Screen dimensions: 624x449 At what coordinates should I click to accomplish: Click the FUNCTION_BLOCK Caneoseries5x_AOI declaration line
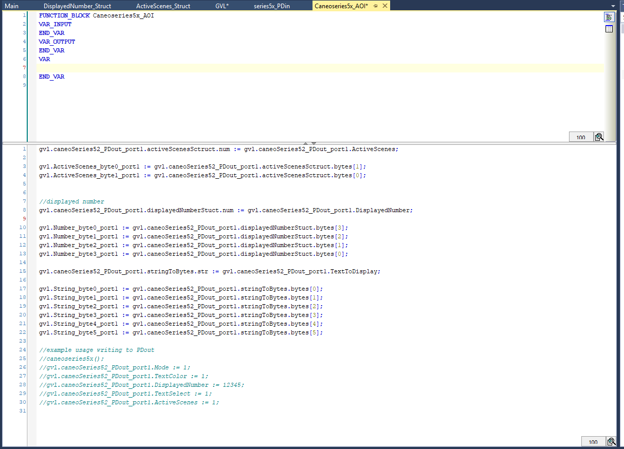[96, 16]
